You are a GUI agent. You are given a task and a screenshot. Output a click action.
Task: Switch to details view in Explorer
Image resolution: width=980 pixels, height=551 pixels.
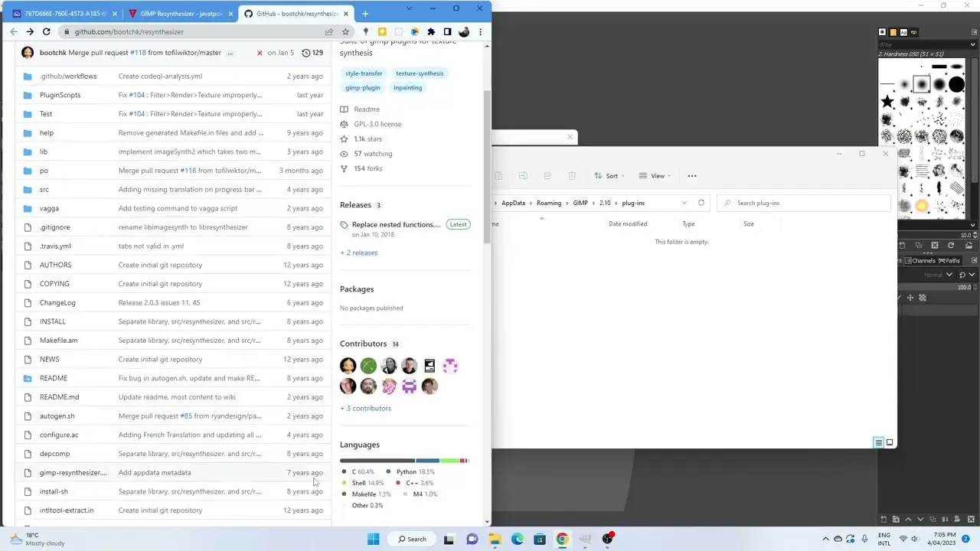coord(878,442)
